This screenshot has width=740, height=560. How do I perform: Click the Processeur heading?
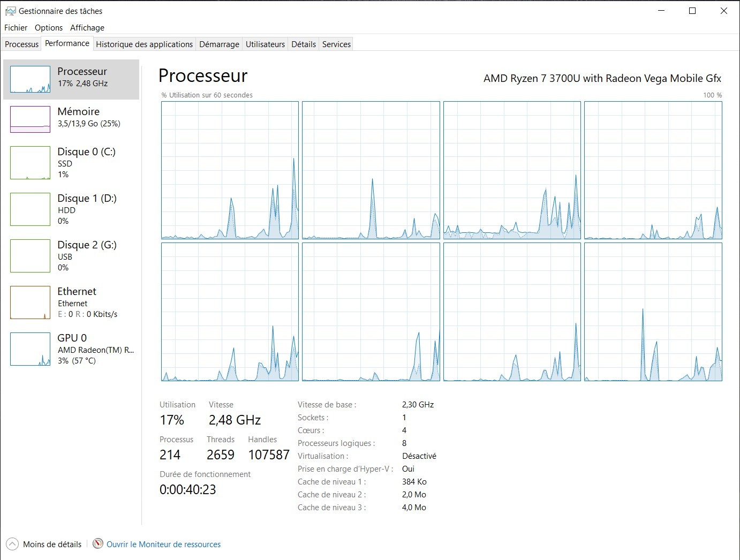click(203, 76)
